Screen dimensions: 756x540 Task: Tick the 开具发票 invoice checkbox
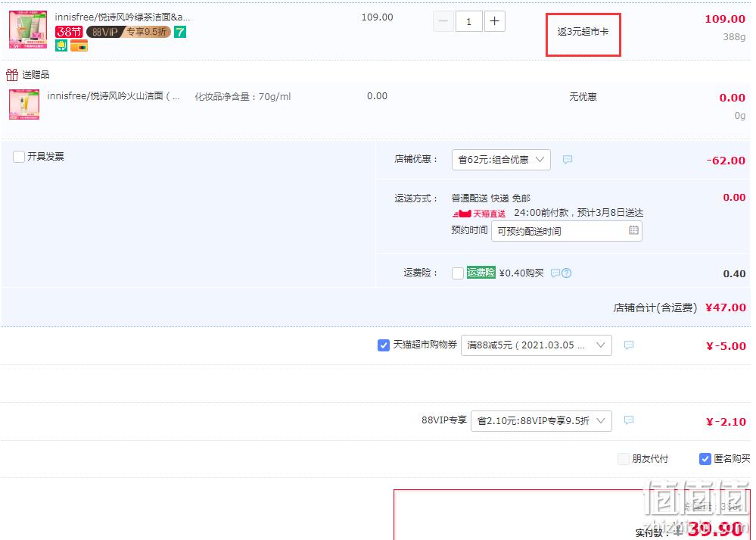19,157
